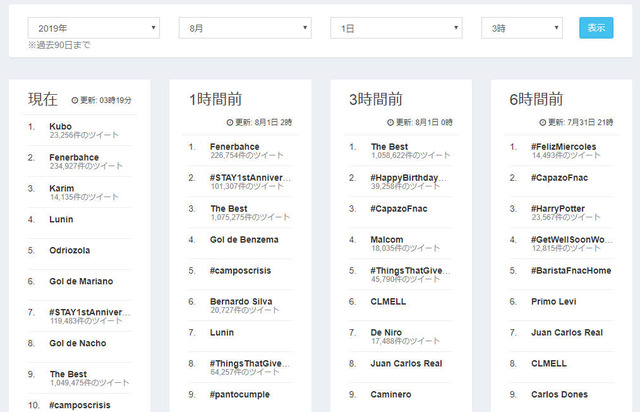This screenshot has height=412, width=640.
Task: Select the #BaristaFnacHome trend
Action: click(571, 271)
